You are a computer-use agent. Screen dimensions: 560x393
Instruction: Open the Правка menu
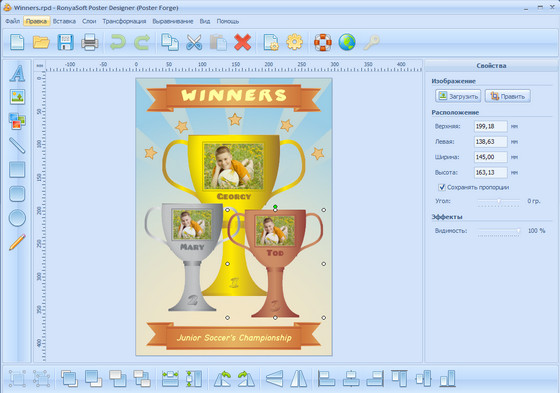(x=36, y=21)
